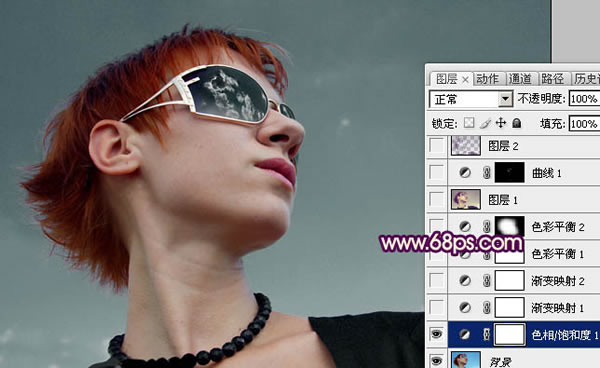Switch to the 动作 tab
The width and height of the screenshot is (600, 368).
tap(488, 79)
